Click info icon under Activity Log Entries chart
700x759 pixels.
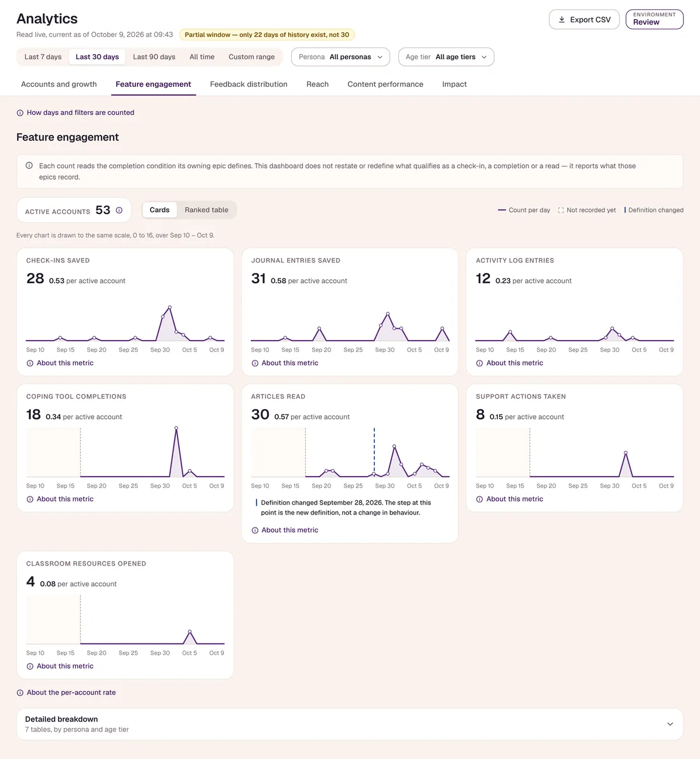(x=479, y=363)
